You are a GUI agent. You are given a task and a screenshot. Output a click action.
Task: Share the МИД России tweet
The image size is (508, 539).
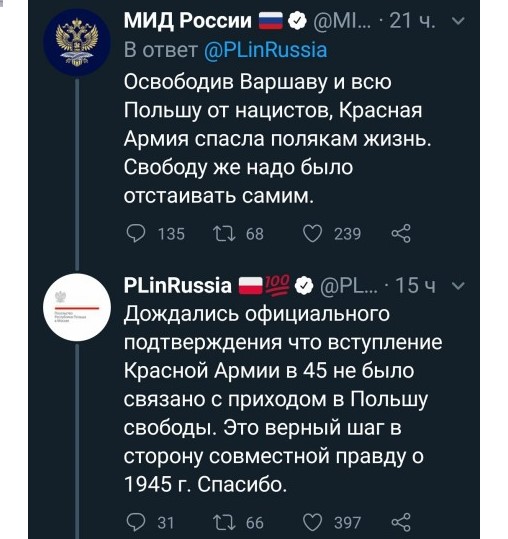click(x=401, y=233)
